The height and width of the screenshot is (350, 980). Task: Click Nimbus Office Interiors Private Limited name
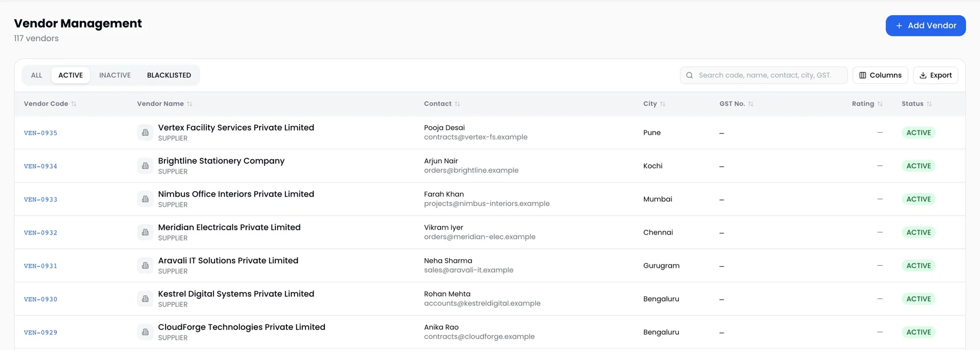coord(236,194)
